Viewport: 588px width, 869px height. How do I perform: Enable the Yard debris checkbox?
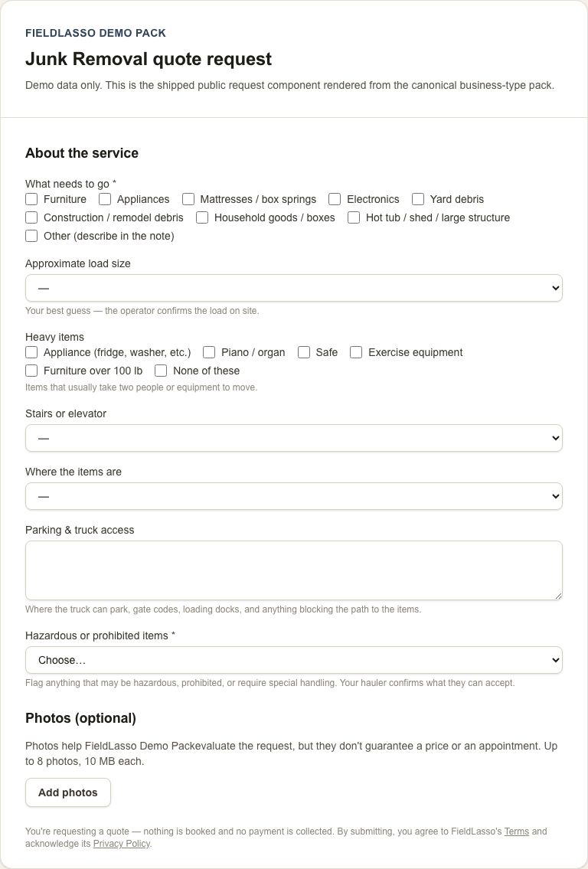coord(418,199)
